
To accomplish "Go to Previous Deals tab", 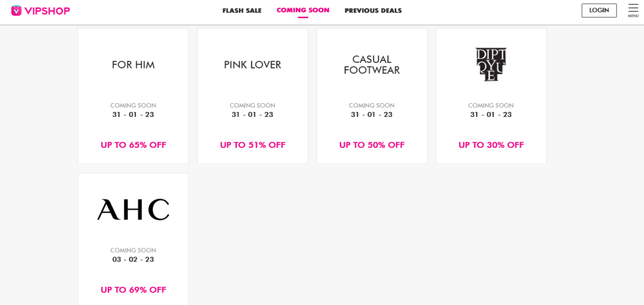I will coord(373,11).
